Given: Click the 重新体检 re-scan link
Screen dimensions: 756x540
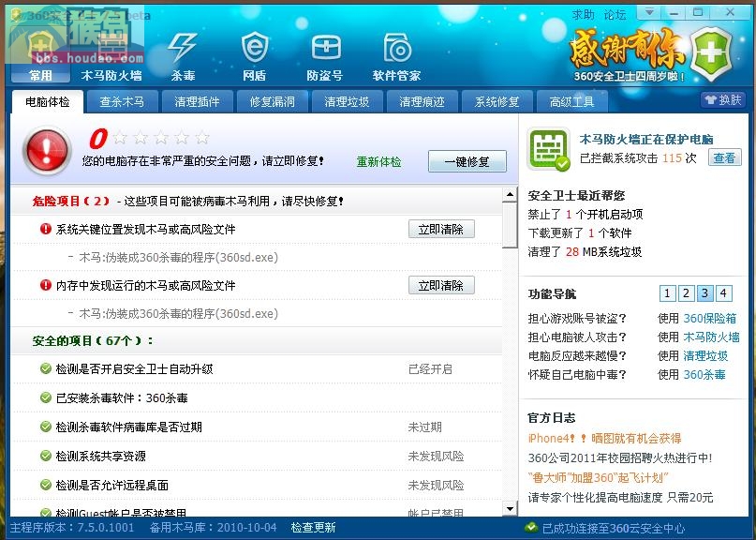Looking at the screenshot, I should click(379, 161).
